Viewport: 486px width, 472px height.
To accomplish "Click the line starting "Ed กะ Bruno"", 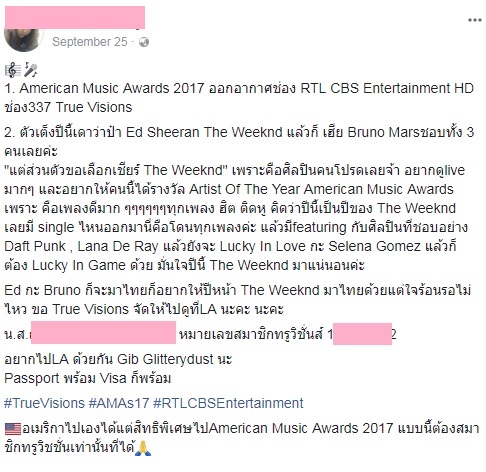I will click(237, 290).
